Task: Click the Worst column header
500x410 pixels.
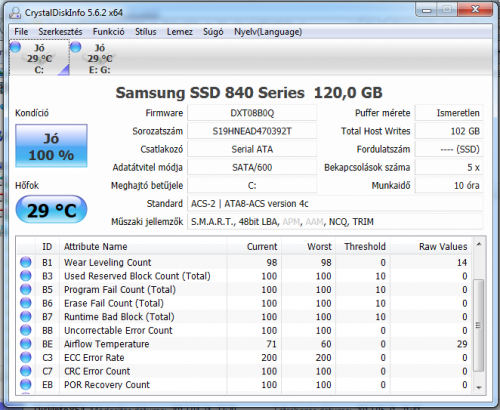Action: click(x=309, y=246)
